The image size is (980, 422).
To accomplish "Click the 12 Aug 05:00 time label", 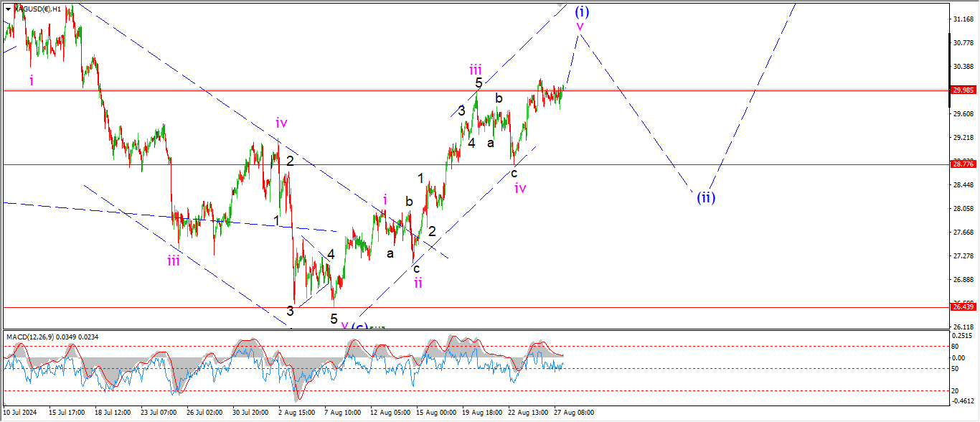I will click(x=390, y=413).
